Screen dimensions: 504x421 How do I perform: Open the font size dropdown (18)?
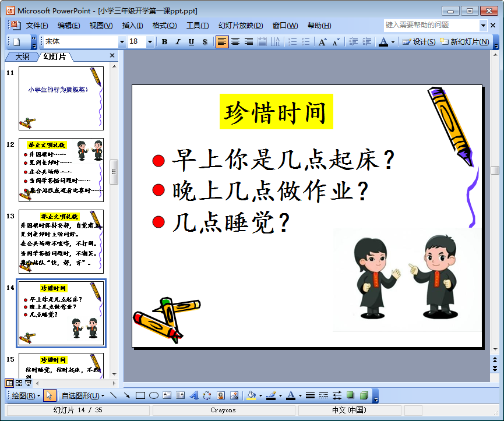click(150, 42)
